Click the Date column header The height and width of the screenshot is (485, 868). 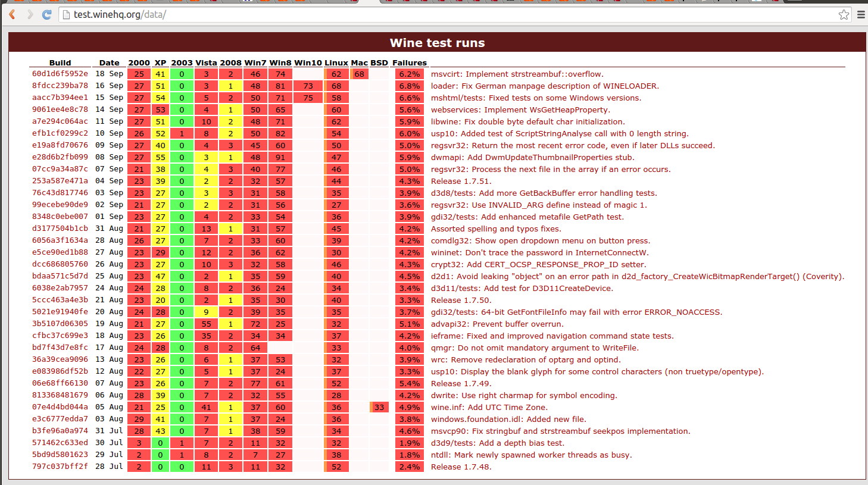point(109,62)
